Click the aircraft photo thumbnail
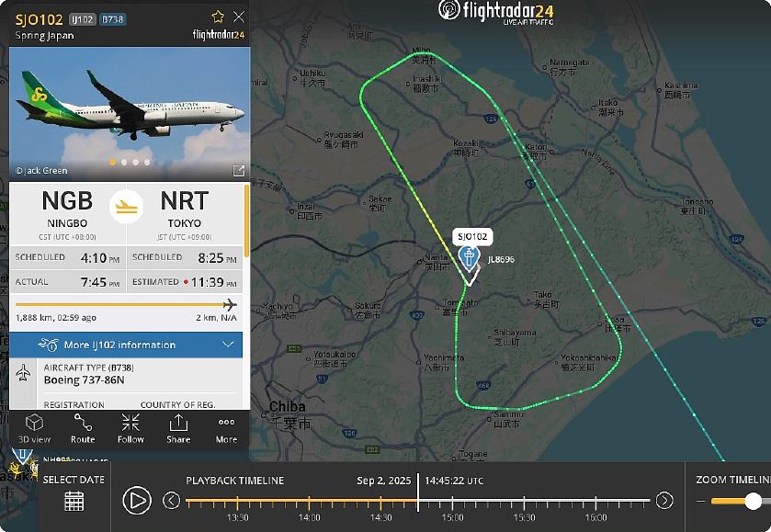The image size is (771, 532). point(130,114)
